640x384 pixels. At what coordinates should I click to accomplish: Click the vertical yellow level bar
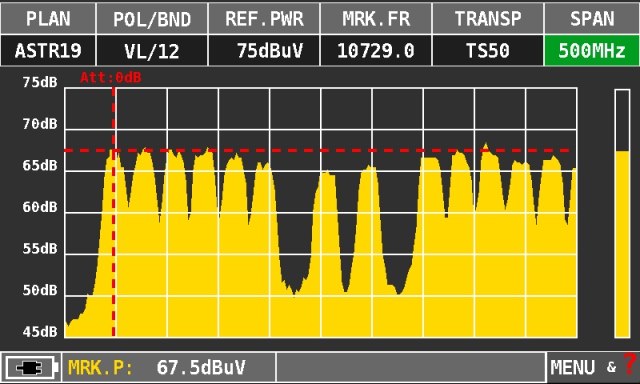coord(622,214)
